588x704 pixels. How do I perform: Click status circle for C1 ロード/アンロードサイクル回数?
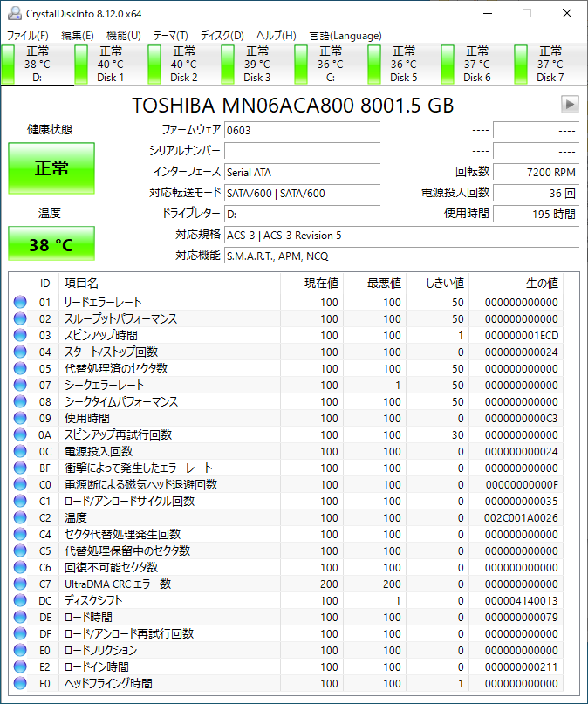[20, 501]
